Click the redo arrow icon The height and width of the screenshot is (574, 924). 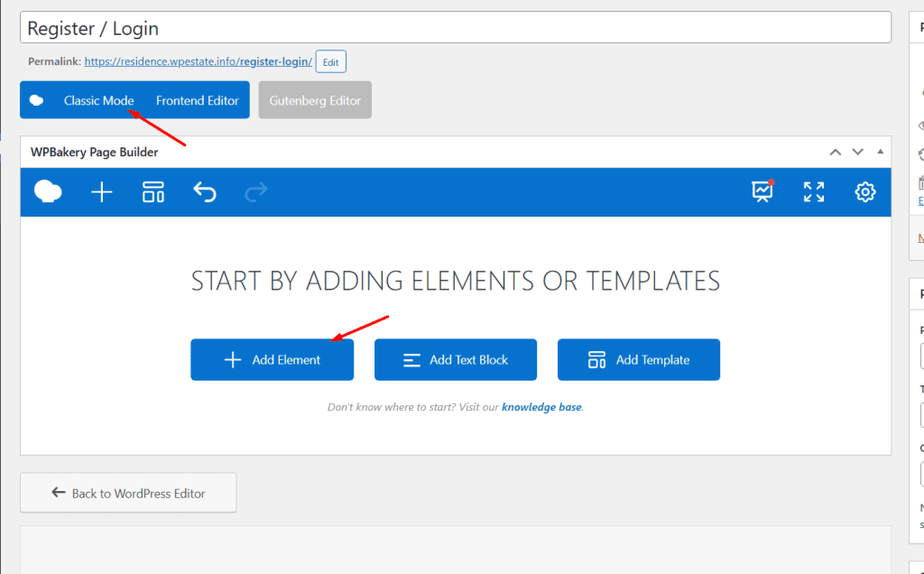[x=256, y=192]
